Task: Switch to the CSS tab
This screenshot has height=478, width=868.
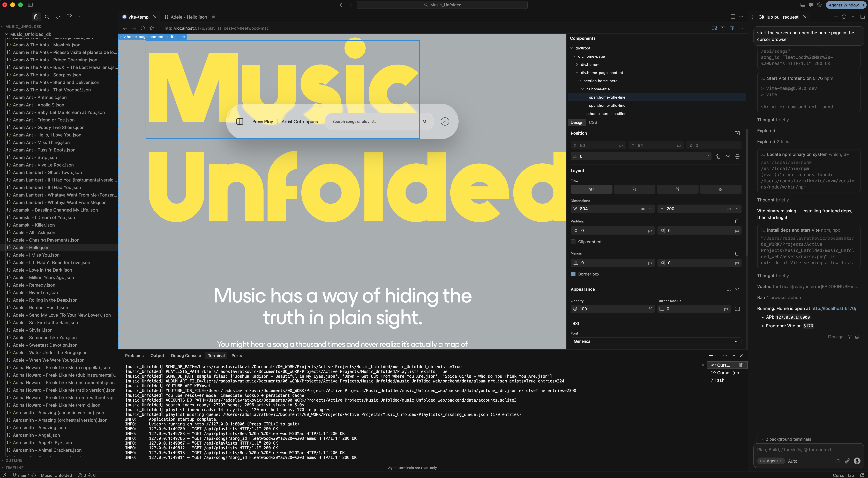Action: coord(593,123)
